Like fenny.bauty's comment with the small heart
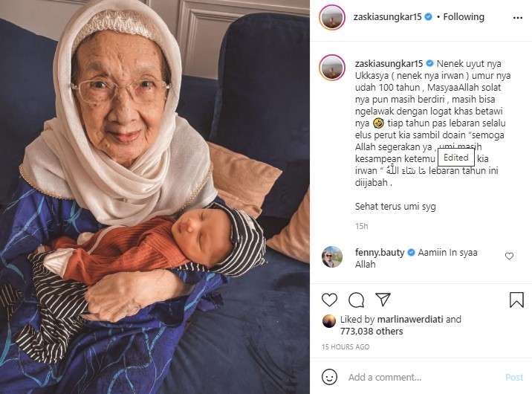The height and width of the screenshot is (394, 532). click(x=509, y=256)
